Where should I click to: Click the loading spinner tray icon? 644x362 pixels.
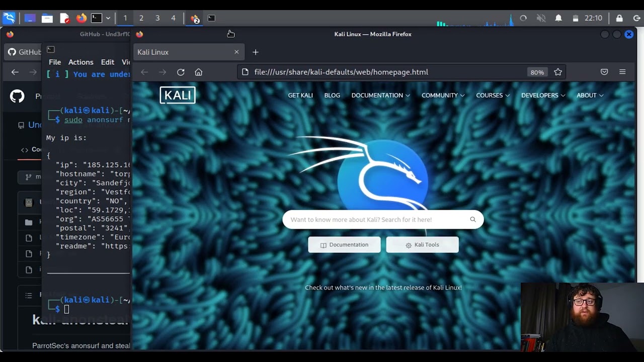coord(523,18)
